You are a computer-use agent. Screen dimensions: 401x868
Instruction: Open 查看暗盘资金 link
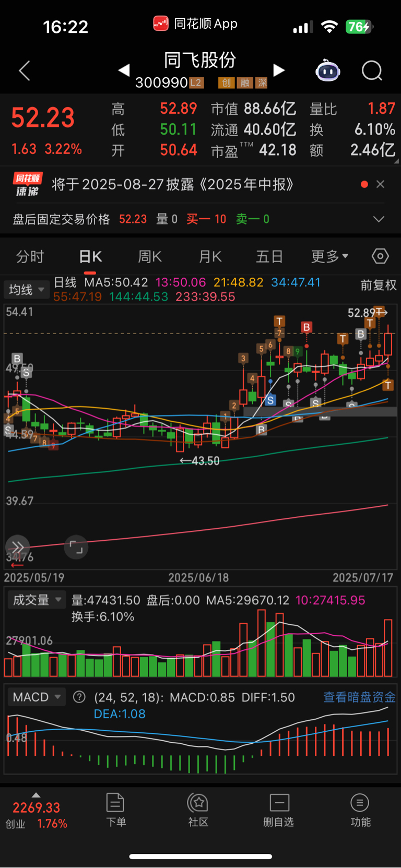coord(359,697)
